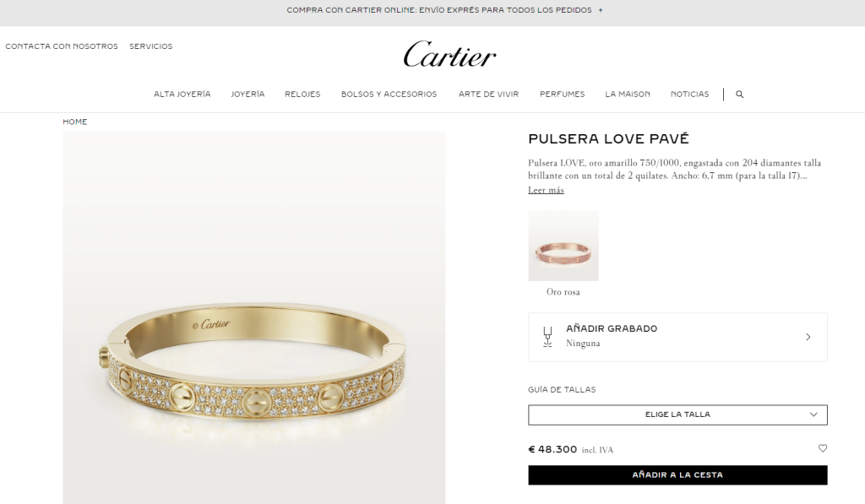Open the Perfumes menu

click(x=562, y=95)
